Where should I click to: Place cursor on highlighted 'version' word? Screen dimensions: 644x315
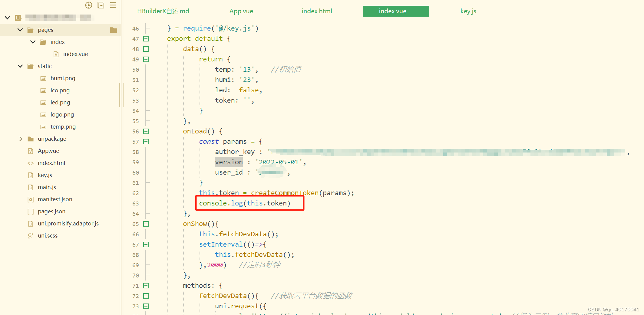229,162
